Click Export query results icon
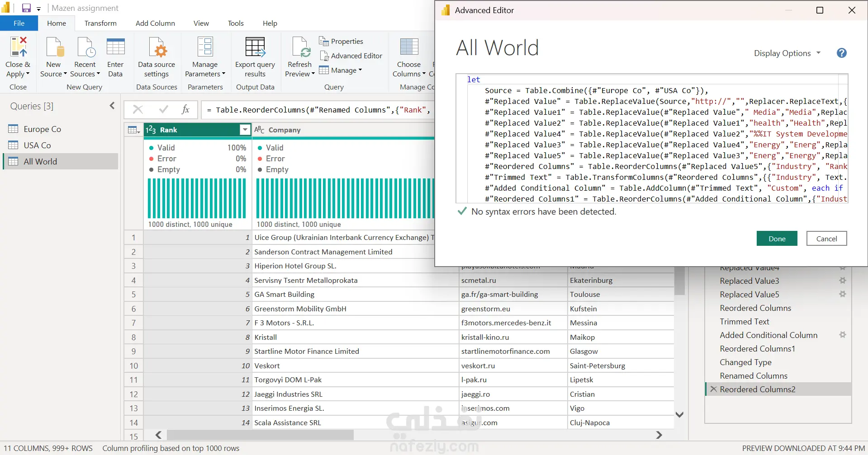Viewport: 868px width, 455px height. pos(255,47)
